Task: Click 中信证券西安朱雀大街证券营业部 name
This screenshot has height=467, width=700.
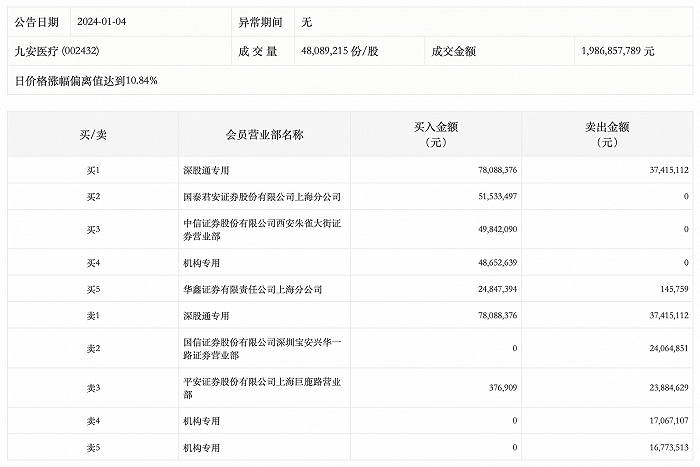Action: coord(262,229)
